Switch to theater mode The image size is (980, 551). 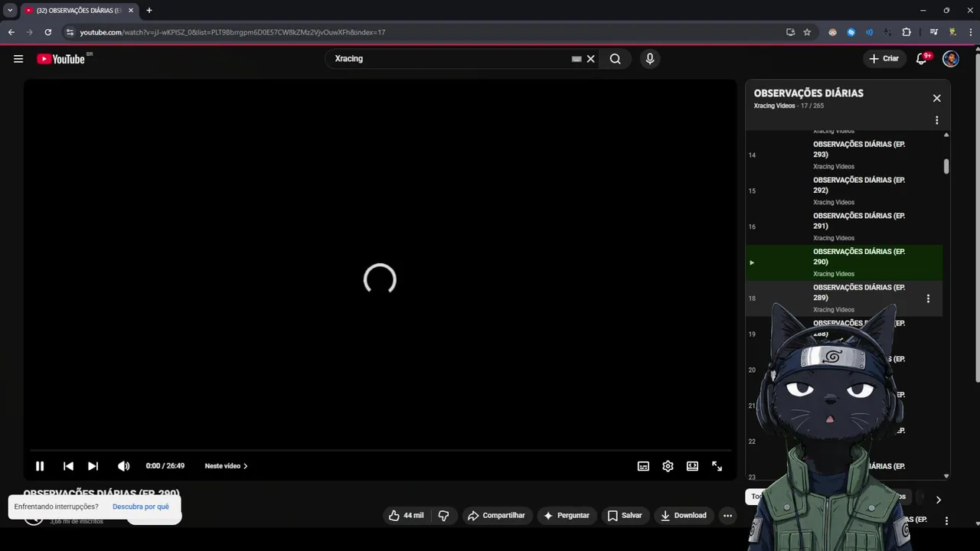[x=692, y=466]
